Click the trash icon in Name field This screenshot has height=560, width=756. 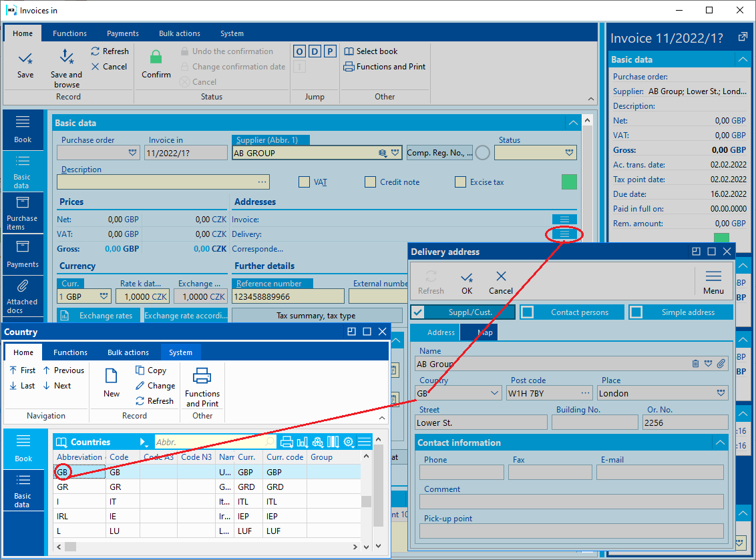pos(695,364)
